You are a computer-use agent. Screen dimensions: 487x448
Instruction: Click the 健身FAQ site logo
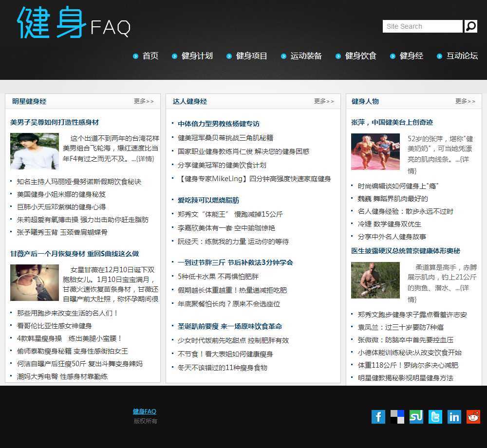(74, 23)
